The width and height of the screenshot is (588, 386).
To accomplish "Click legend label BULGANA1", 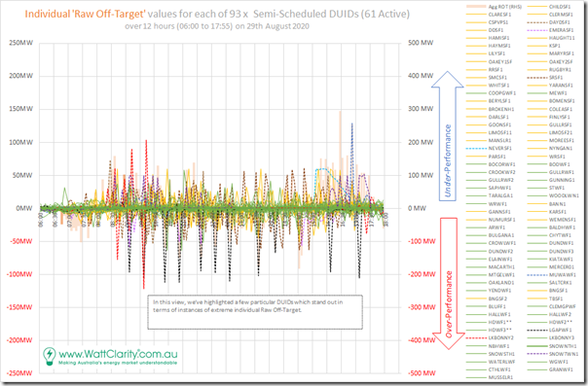I will click(501, 235).
